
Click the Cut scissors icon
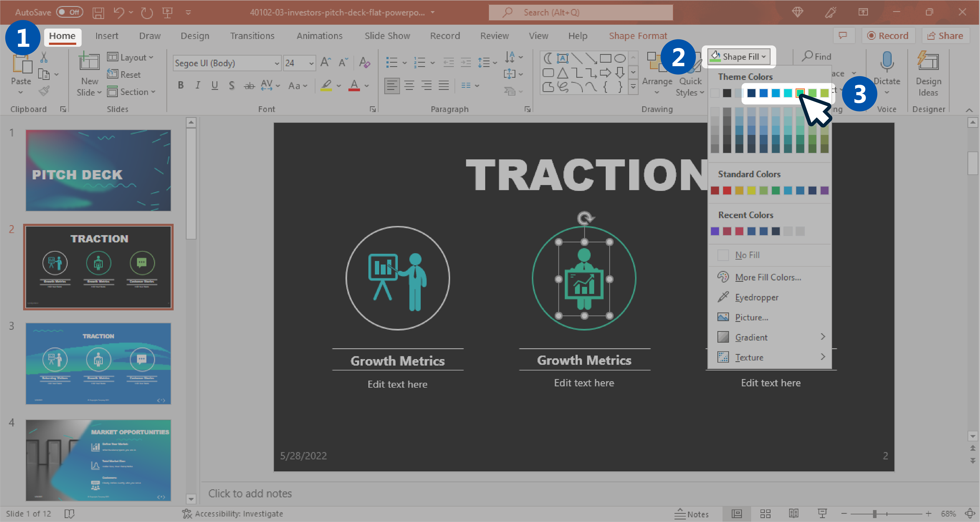click(x=44, y=57)
